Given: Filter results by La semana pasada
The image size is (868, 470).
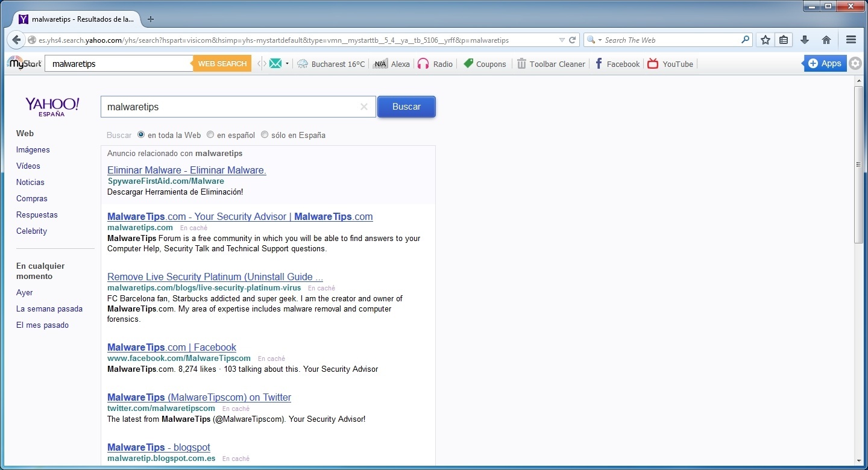Looking at the screenshot, I should tap(49, 309).
